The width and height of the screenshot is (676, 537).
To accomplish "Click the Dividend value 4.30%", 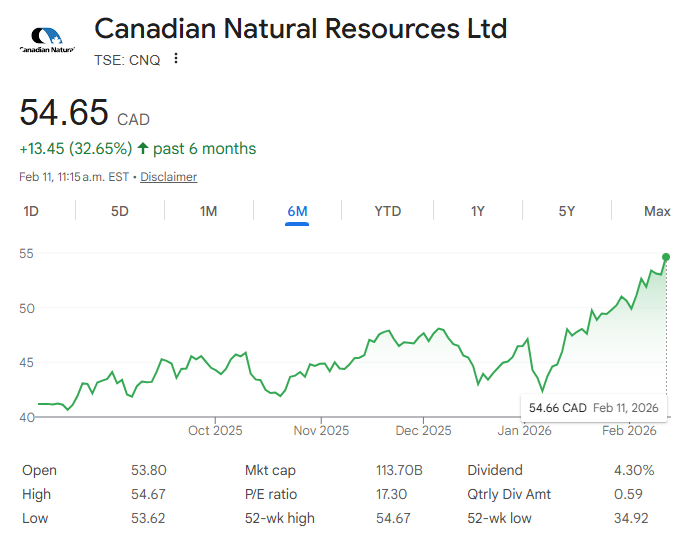I will 634,470.
